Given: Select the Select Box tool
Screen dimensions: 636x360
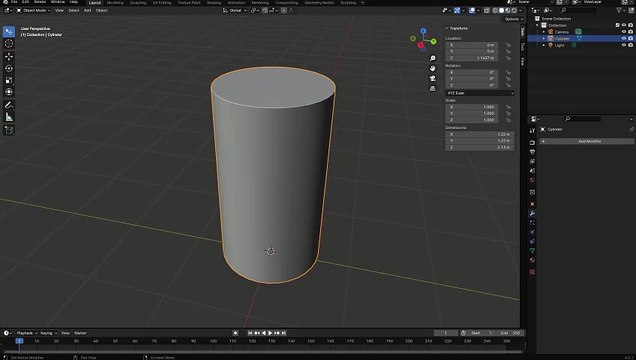Looking at the screenshot, I should 9,32.
